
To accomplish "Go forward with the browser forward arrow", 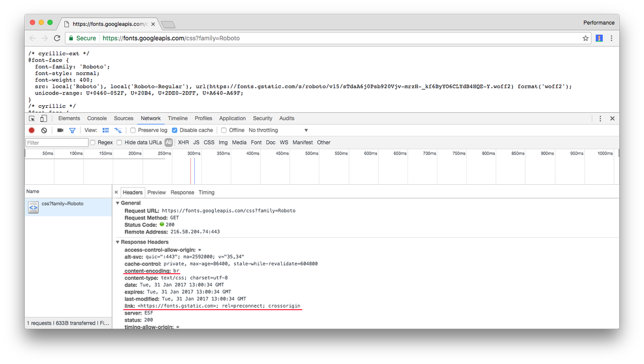I will click(x=45, y=38).
